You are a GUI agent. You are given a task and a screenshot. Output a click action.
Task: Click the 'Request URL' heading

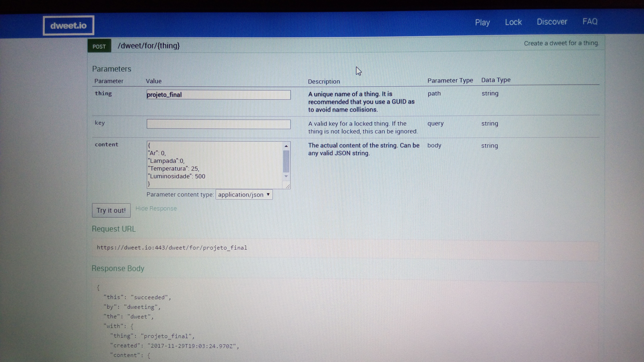[114, 229]
